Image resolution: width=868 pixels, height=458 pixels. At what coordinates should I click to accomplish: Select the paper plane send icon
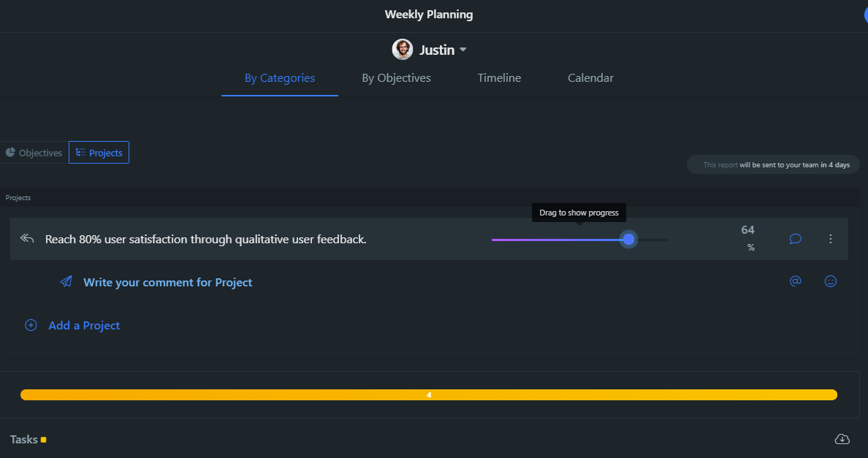click(66, 281)
